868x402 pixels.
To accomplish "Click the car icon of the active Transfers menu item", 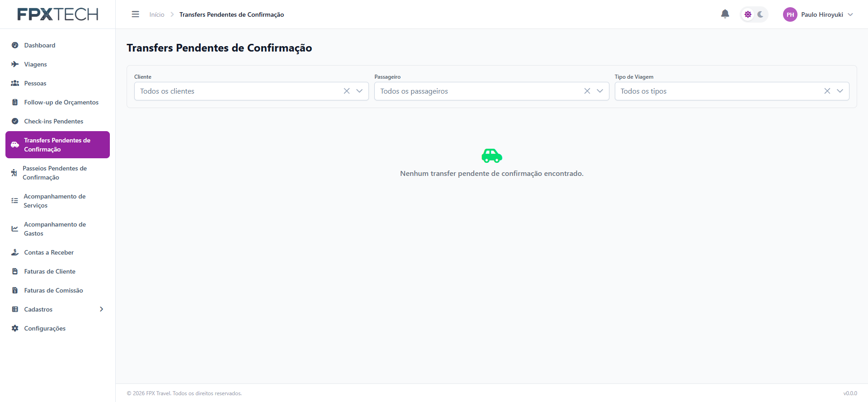I will (15, 145).
